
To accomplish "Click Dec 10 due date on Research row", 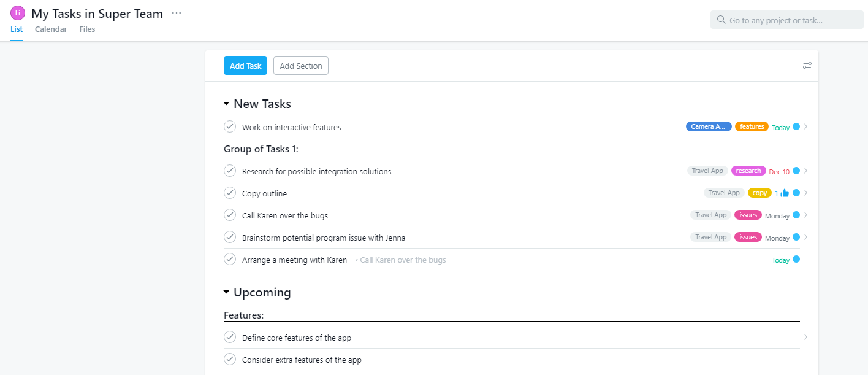I will pos(779,172).
